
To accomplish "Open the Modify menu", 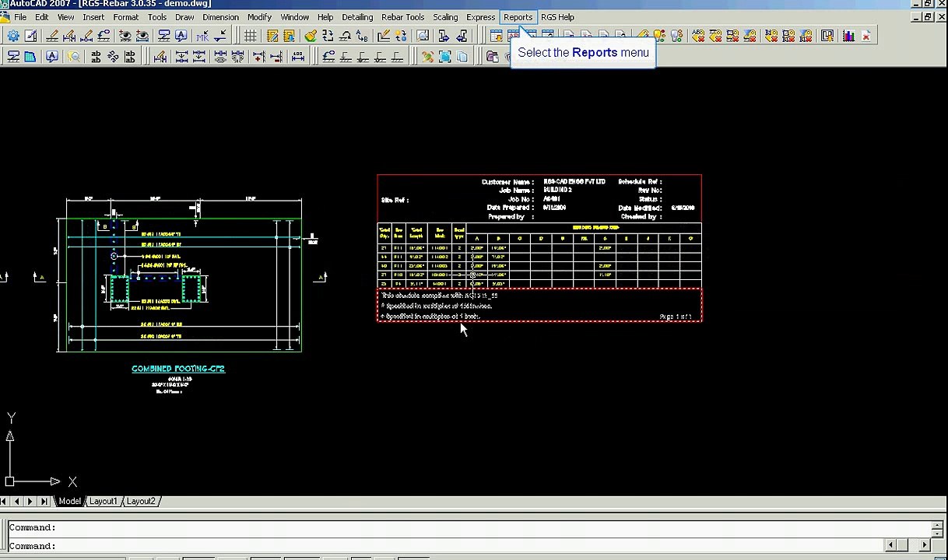I will (259, 17).
